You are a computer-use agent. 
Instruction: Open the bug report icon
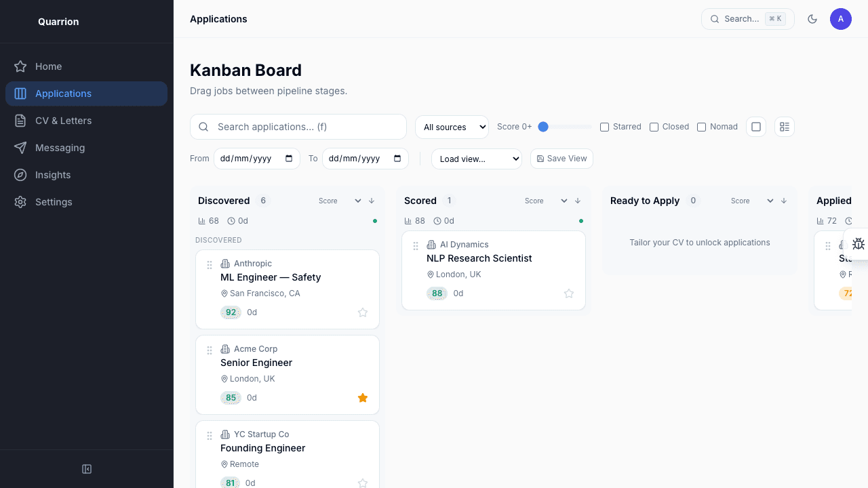(859, 244)
